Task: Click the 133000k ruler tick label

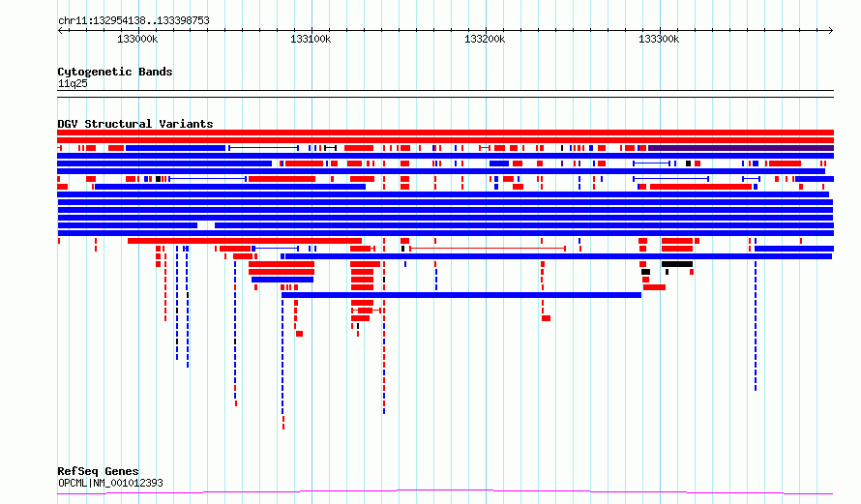Action: (137, 39)
